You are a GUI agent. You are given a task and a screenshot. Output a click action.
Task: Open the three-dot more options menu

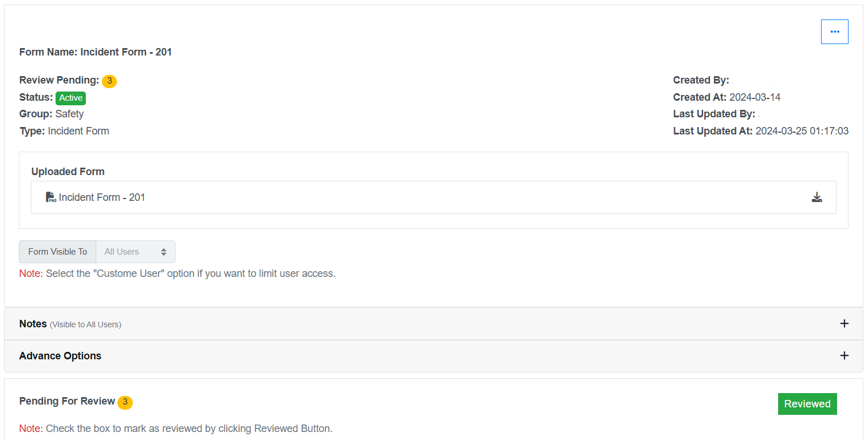click(x=834, y=32)
